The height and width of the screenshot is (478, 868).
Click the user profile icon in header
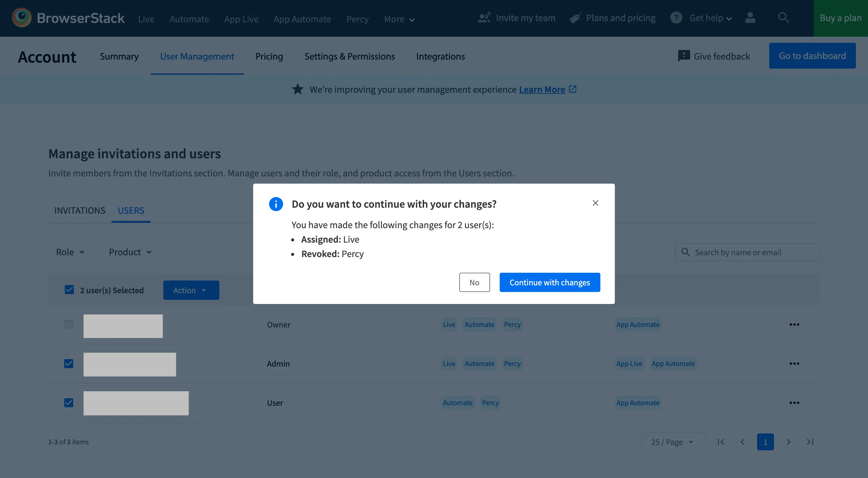click(750, 18)
